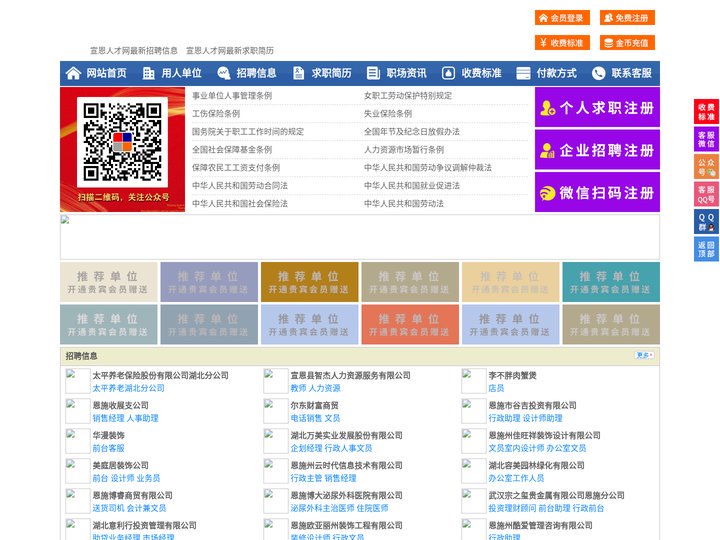Open the 收费标准 orange header button

point(562,43)
